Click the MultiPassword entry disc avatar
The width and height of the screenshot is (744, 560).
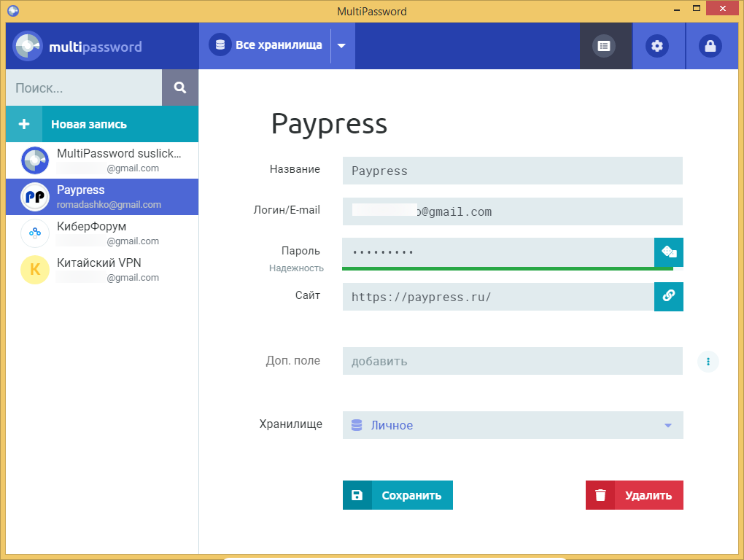[x=35, y=160]
